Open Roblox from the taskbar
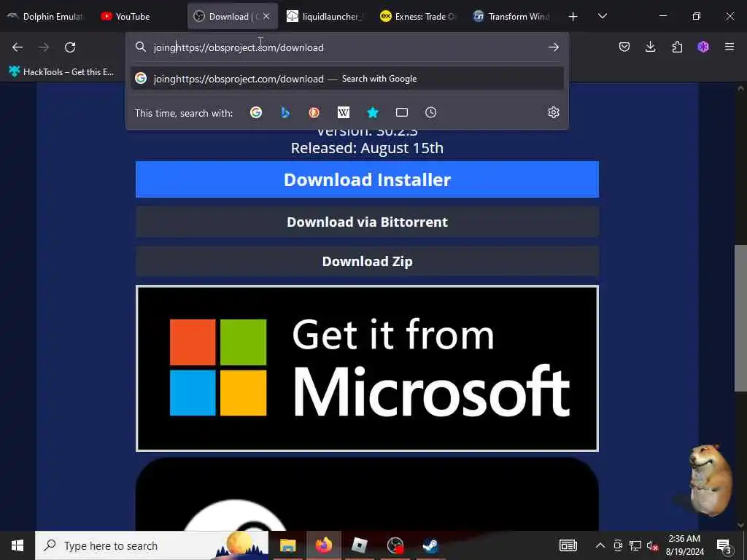This screenshot has width=747, height=560. 359,545
